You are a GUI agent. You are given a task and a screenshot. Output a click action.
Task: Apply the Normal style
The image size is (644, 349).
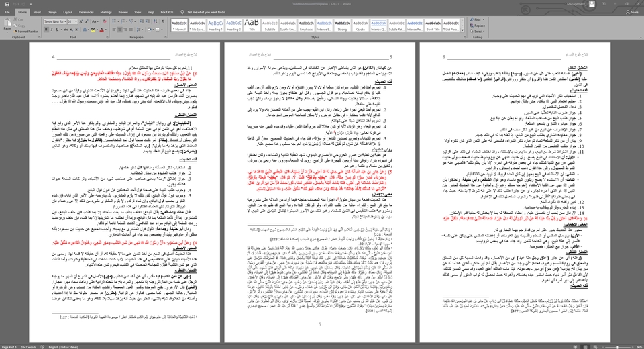pos(179,25)
